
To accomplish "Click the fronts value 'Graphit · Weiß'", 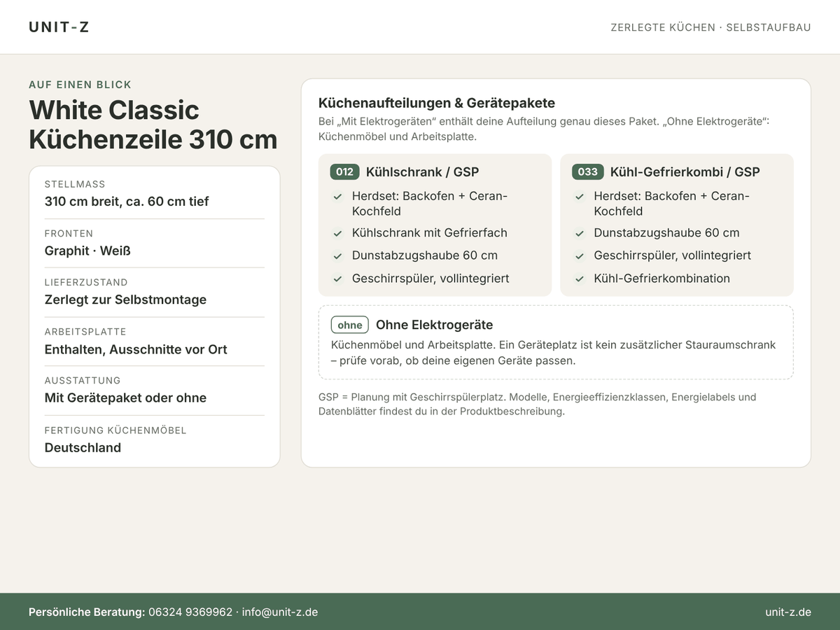I will pos(87,251).
